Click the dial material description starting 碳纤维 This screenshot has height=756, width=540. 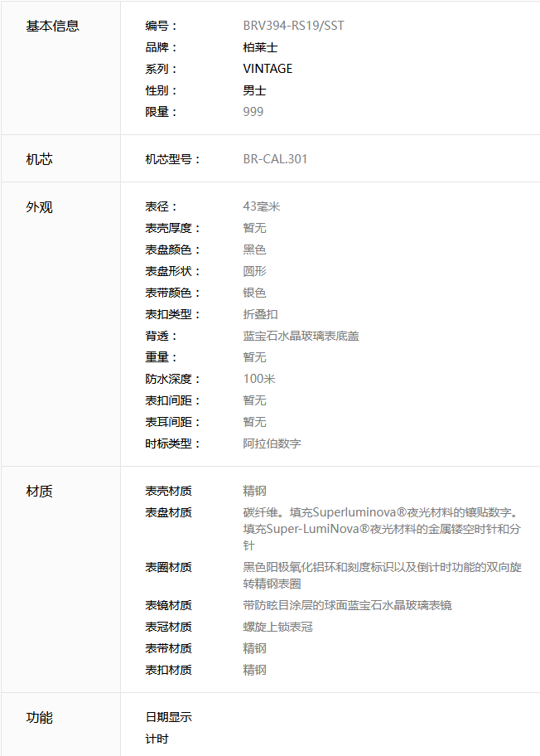[x=382, y=529]
